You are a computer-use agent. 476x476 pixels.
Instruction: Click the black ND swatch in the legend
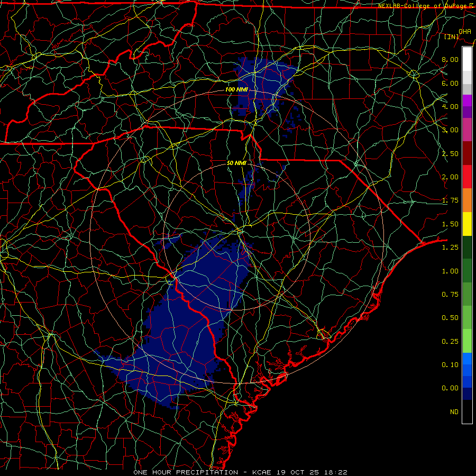click(467, 411)
